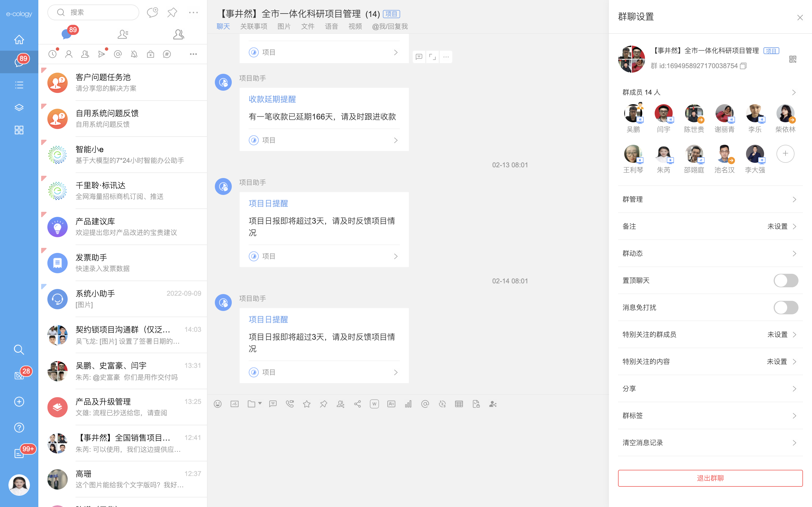Click the 退出群聊 button

pos(710,478)
